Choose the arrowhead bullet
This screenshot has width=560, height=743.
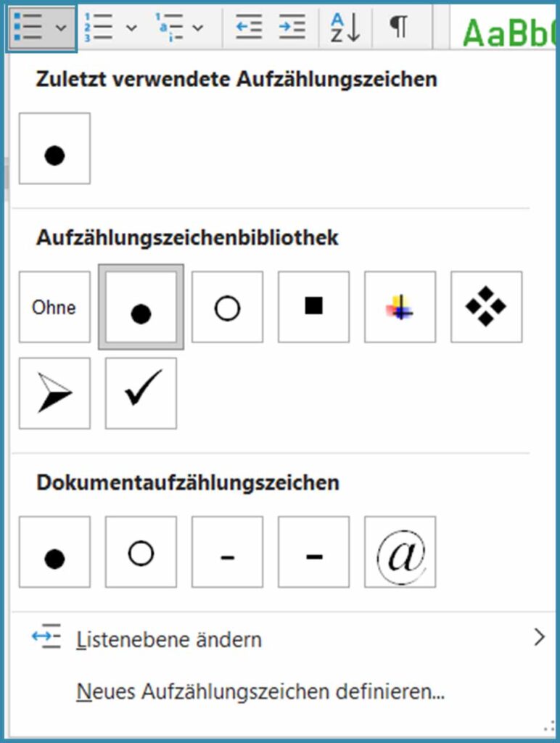pos(54,393)
